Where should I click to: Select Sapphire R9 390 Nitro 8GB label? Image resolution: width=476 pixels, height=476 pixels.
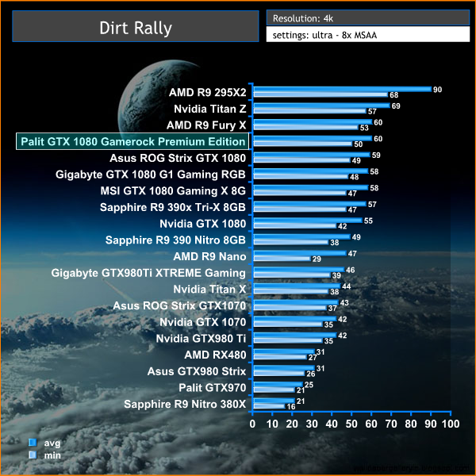point(175,240)
